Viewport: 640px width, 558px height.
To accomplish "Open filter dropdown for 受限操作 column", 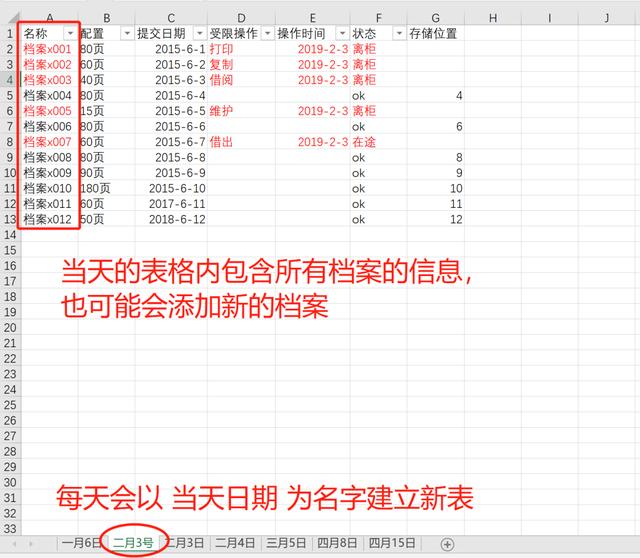I will [268, 33].
